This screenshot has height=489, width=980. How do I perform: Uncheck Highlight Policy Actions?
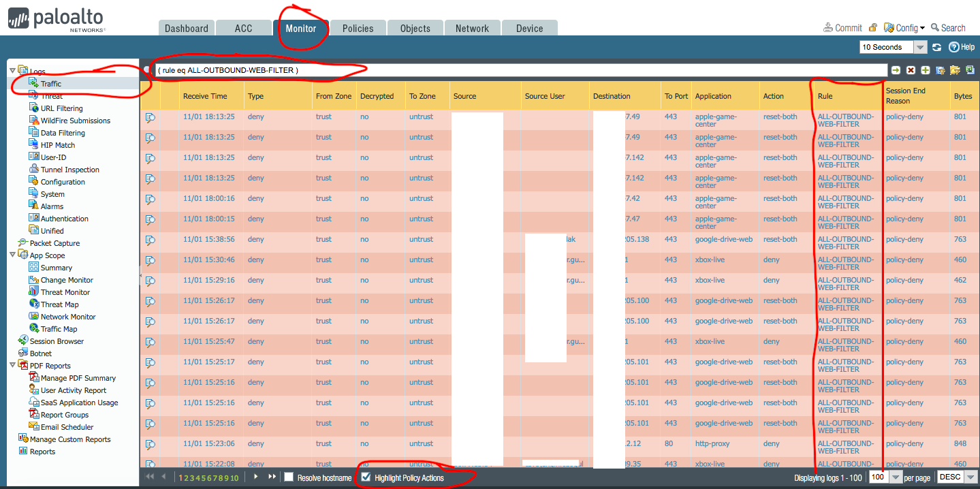click(366, 477)
